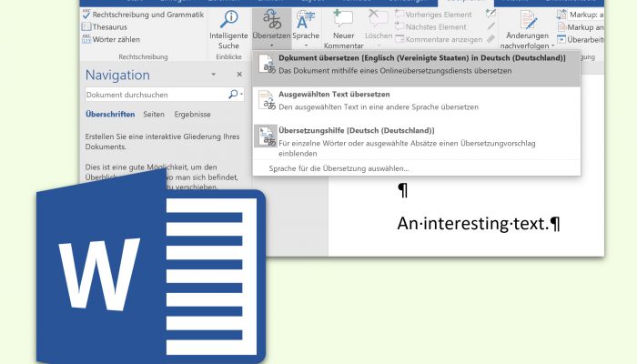Viewport: 637px width, 364px height.
Task: Click the magnifier search icon in Navigation
Action: (x=233, y=95)
